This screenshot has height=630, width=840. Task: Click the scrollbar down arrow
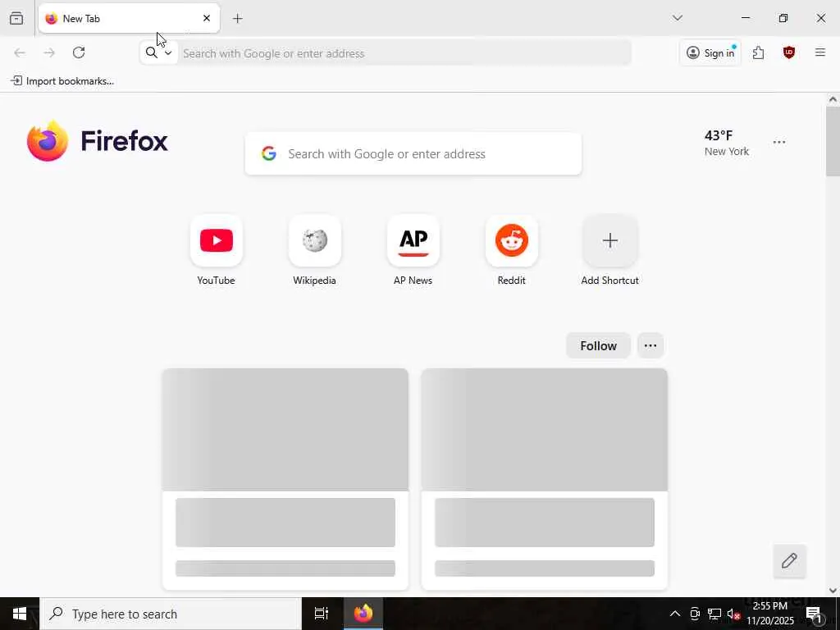[x=833, y=591]
